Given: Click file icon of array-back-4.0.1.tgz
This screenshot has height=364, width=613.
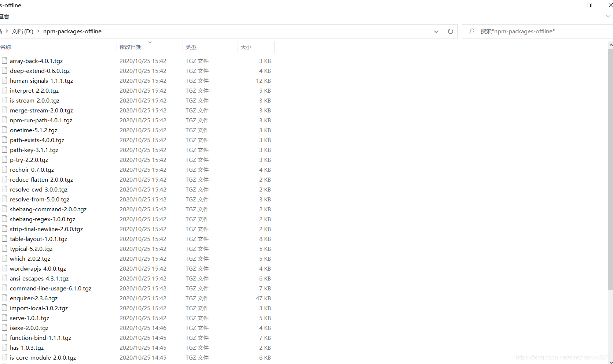Looking at the screenshot, I should pyautogui.click(x=4, y=60).
